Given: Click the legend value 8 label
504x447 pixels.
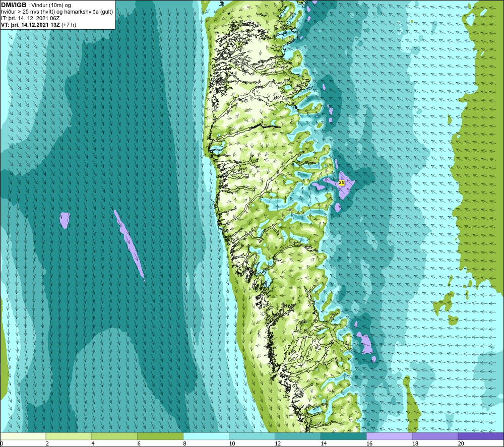Looking at the screenshot, I should [185, 443].
